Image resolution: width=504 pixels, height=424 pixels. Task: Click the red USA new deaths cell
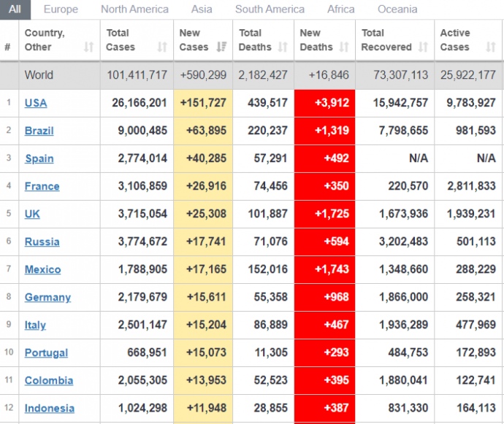[x=324, y=103]
